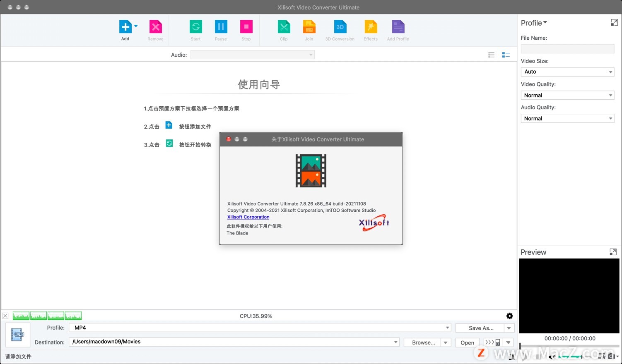The width and height of the screenshot is (622, 364).
Task: Close the CPU usage graph
Action: pyautogui.click(x=5, y=316)
